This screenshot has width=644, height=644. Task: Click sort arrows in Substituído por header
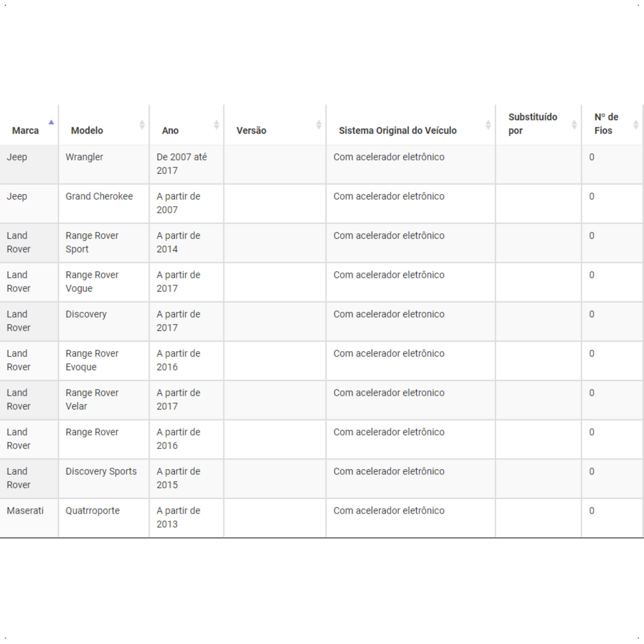(574, 125)
